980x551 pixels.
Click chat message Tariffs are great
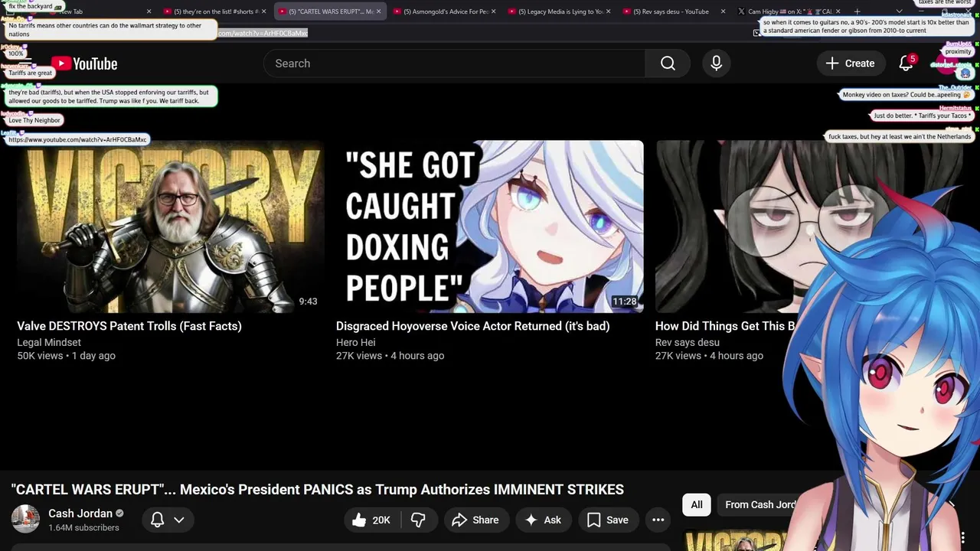(31, 73)
